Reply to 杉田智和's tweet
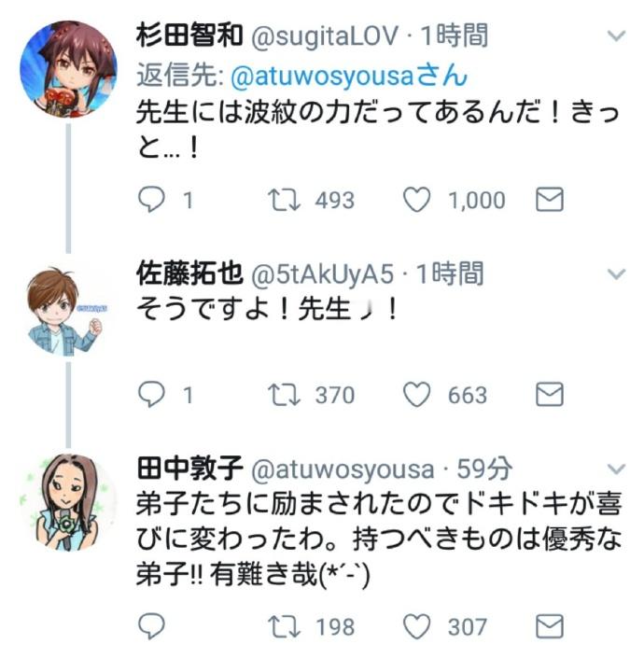This screenshot has width=644, height=658. [151, 200]
